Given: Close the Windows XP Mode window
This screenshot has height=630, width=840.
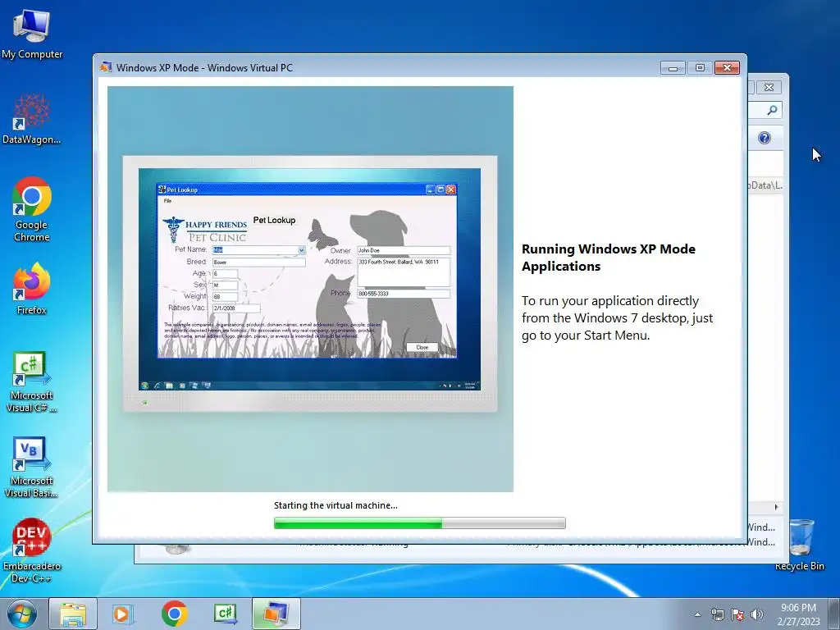Looking at the screenshot, I should pos(727,67).
